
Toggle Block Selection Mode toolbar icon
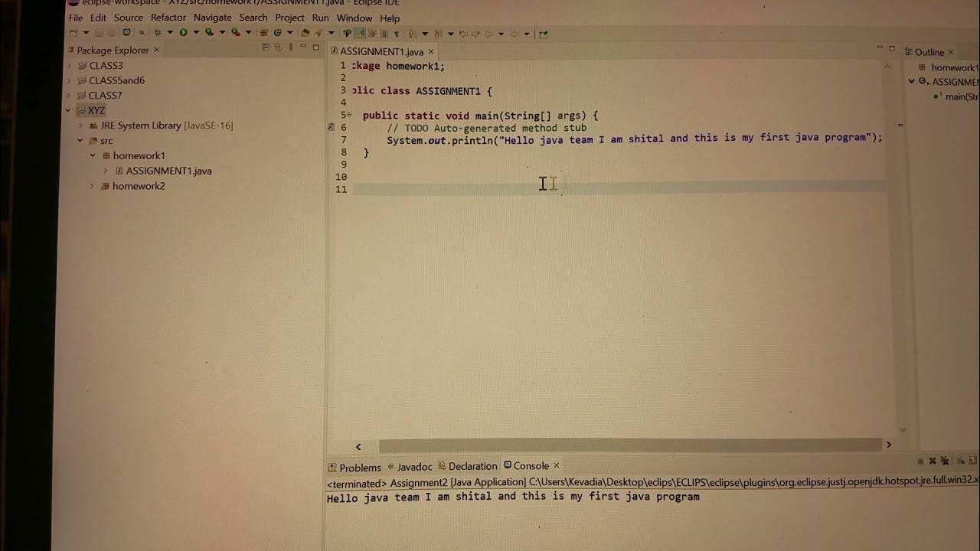click(384, 33)
